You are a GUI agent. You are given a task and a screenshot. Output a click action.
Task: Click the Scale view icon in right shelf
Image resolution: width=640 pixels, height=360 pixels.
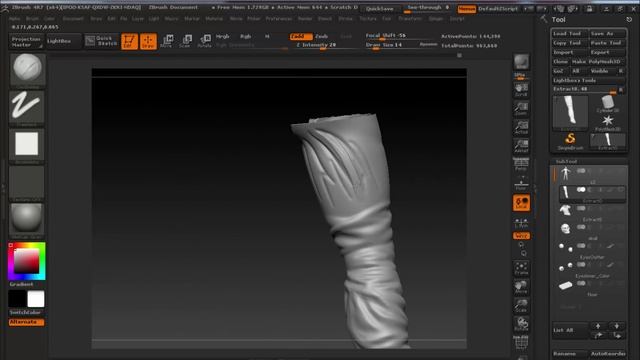(521, 306)
